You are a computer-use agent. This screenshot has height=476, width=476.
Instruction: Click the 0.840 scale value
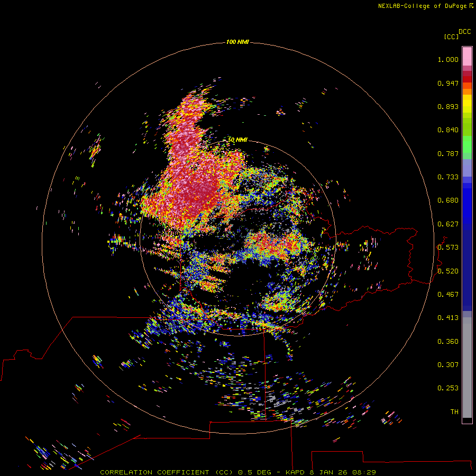[x=448, y=130]
